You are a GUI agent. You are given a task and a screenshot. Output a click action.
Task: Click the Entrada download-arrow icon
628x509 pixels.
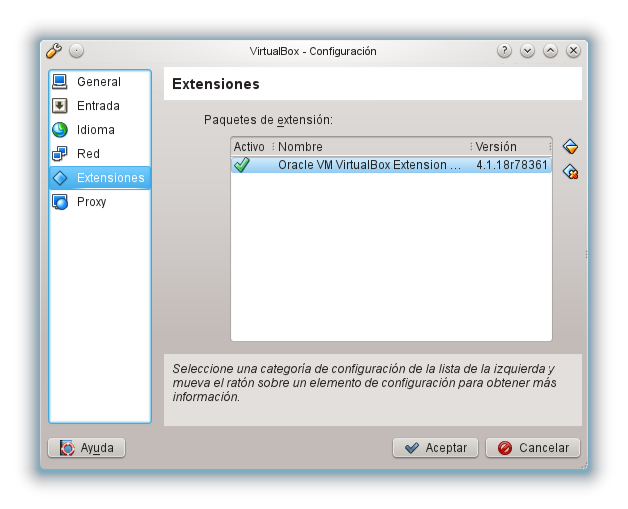click(x=60, y=106)
